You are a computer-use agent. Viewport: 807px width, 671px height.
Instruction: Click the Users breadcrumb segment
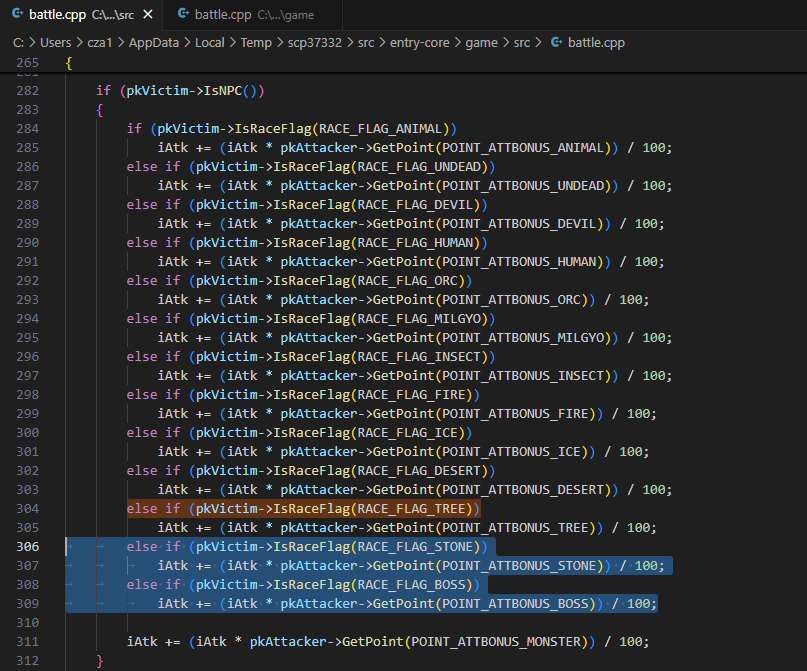[x=58, y=42]
